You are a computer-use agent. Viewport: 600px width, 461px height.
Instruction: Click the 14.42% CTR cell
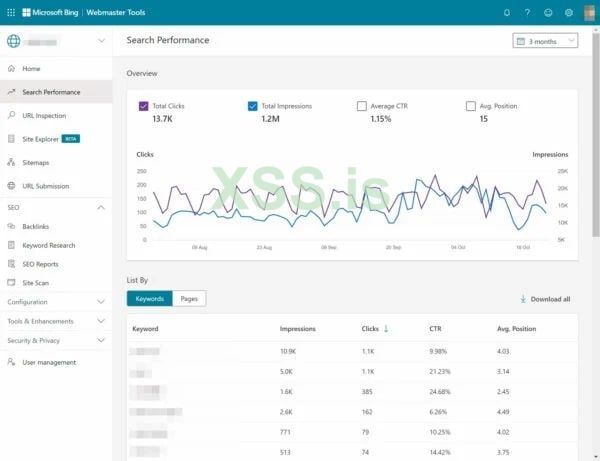tap(440, 452)
